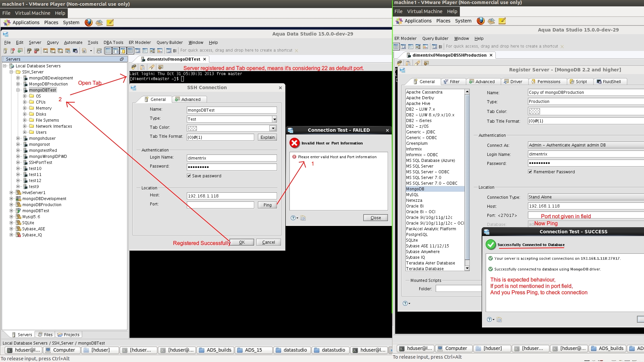Expand the Sybase_IQ node
644x362 pixels.
[11, 235]
